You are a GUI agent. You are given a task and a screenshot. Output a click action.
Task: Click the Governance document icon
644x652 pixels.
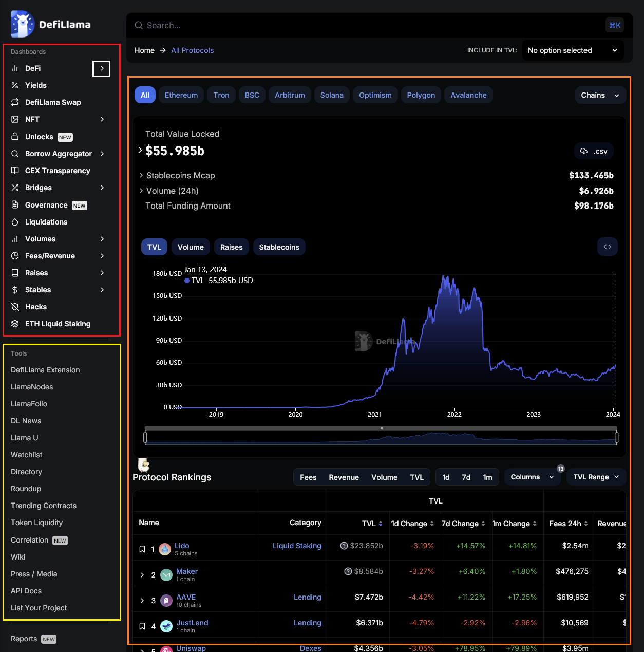pos(15,204)
